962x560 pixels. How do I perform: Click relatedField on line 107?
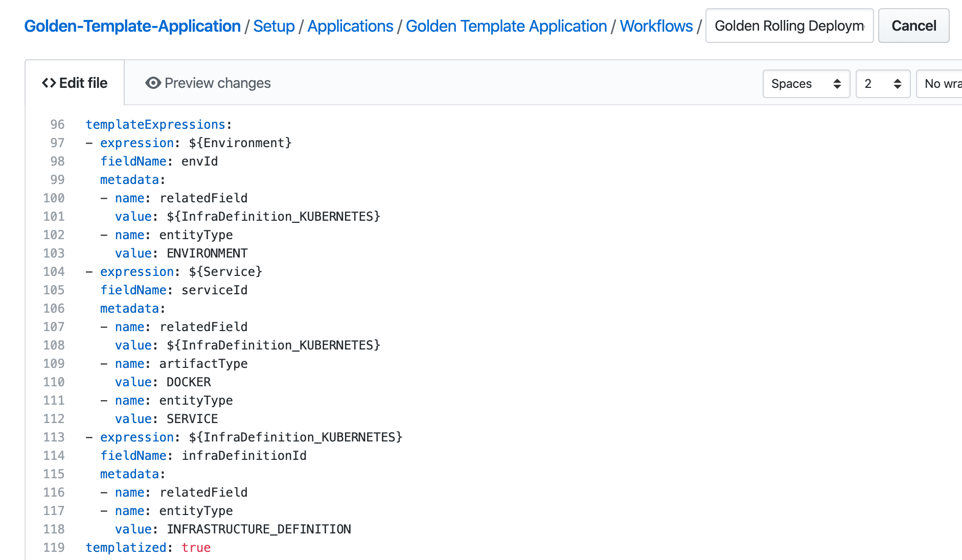[x=203, y=327]
